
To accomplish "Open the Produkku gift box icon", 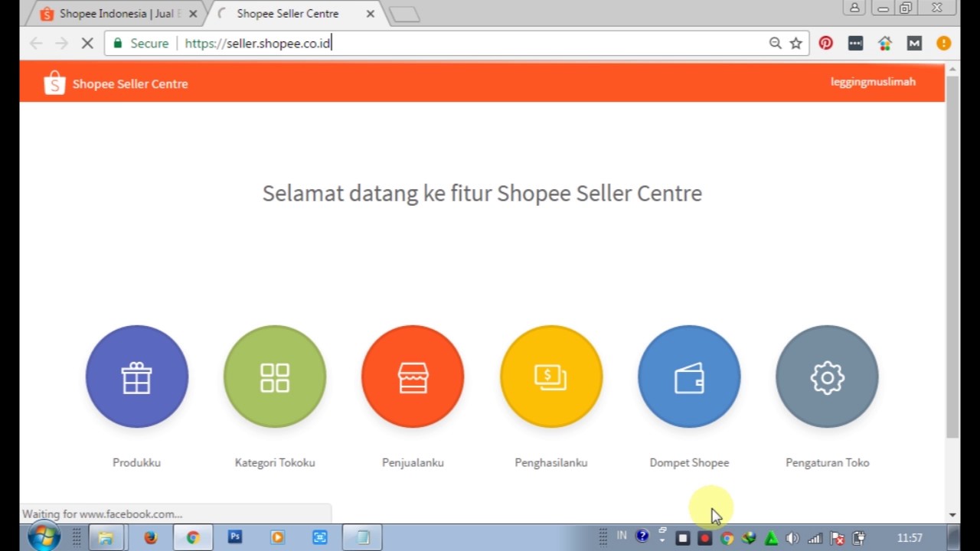I will pos(137,377).
